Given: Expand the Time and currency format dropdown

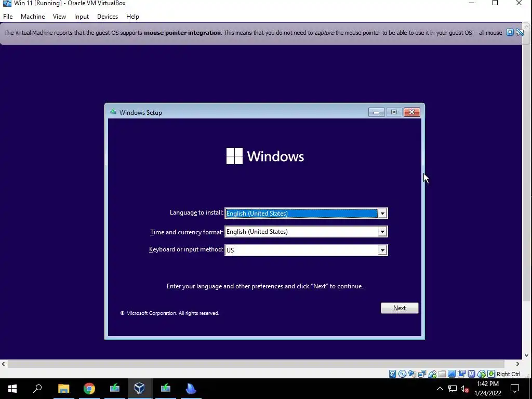Looking at the screenshot, I should [382, 232].
